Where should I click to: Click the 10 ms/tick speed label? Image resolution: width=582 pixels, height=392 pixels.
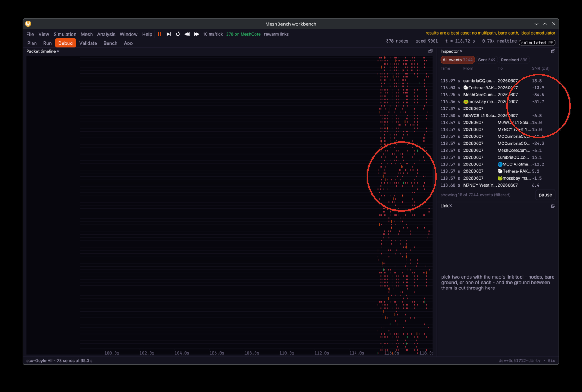(213, 34)
